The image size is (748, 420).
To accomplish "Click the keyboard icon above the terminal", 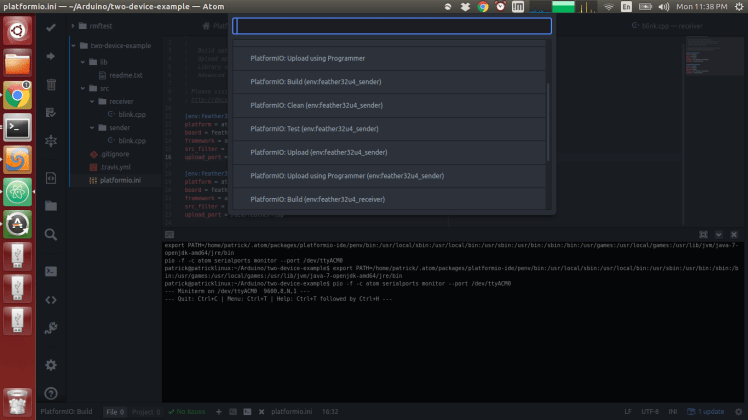I will pyautogui.click(x=169, y=234).
